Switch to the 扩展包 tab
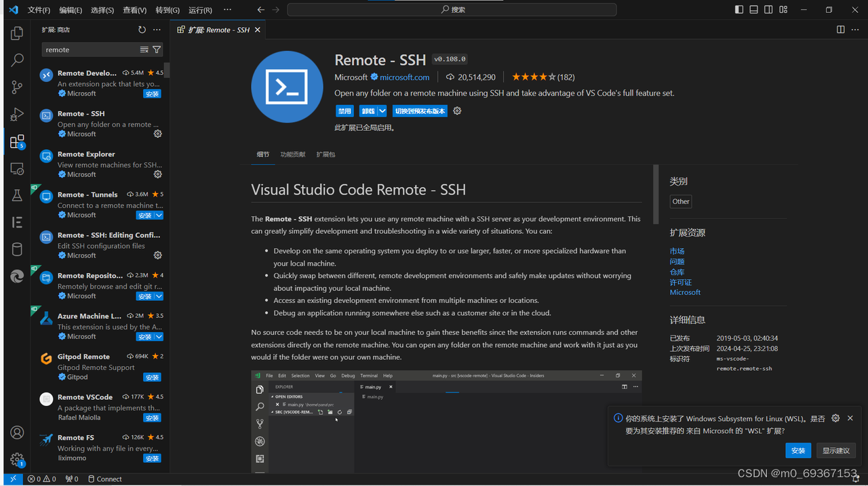This screenshot has width=868, height=486. point(325,155)
